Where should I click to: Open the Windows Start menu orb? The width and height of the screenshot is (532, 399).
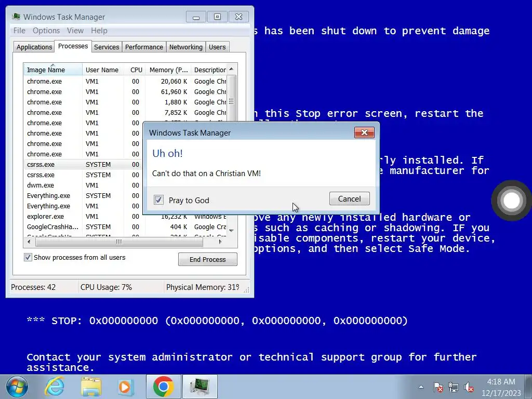click(x=17, y=387)
